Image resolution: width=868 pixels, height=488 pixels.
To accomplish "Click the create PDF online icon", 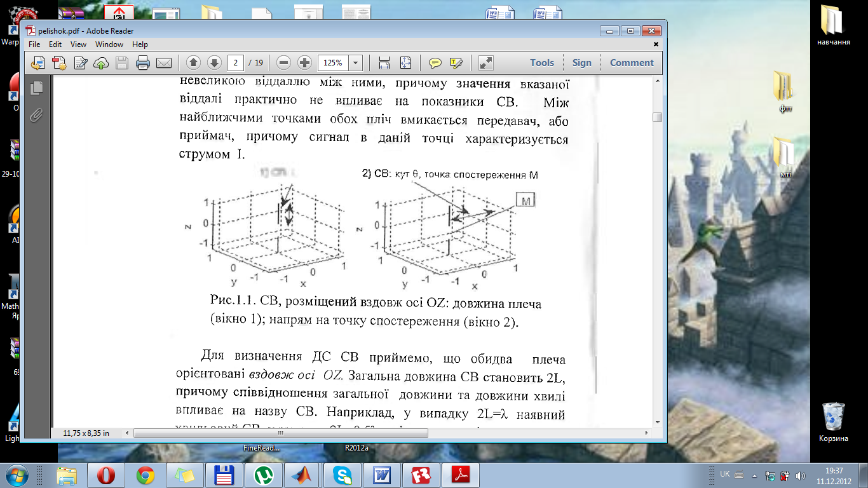I will pos(59,63).
